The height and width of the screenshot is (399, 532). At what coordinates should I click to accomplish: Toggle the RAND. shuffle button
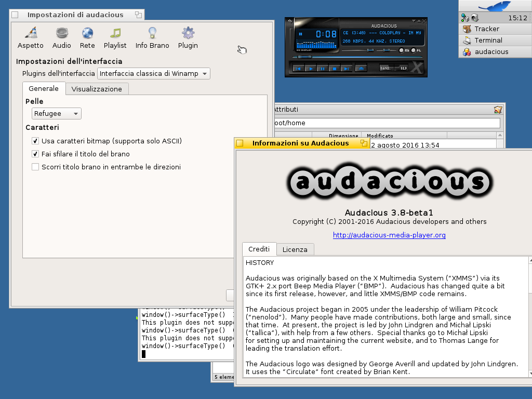click(x=387, y=68)
